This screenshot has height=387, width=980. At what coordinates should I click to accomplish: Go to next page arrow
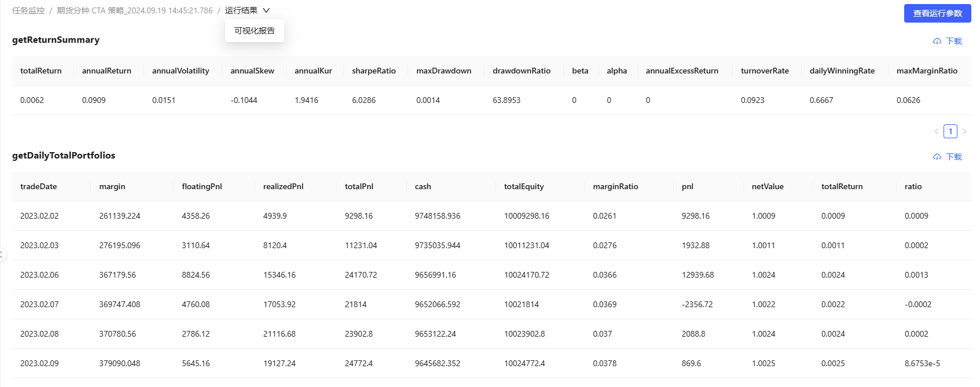(964, 131)
